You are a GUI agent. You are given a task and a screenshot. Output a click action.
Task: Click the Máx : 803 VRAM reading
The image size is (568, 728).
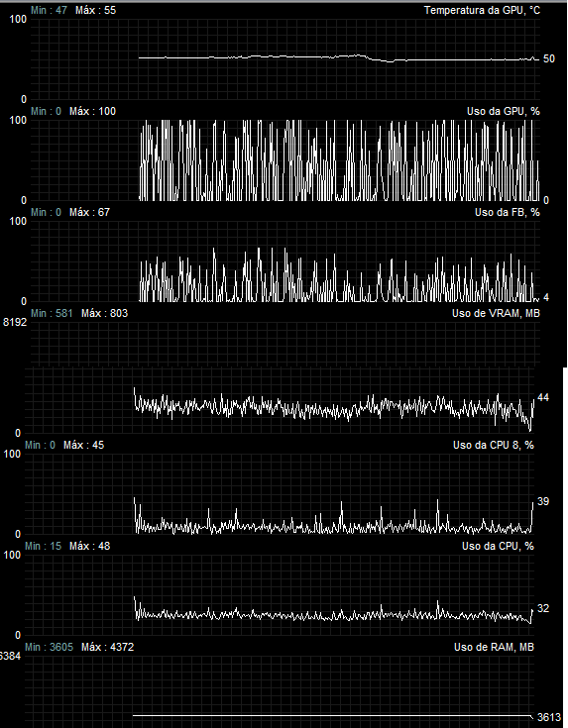105,313
